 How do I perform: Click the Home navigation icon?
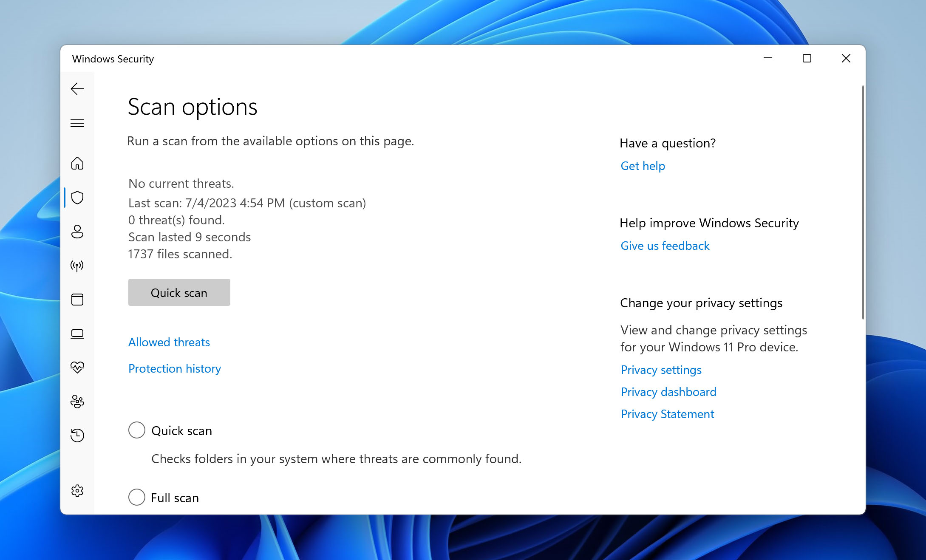[x=77, y=163]
